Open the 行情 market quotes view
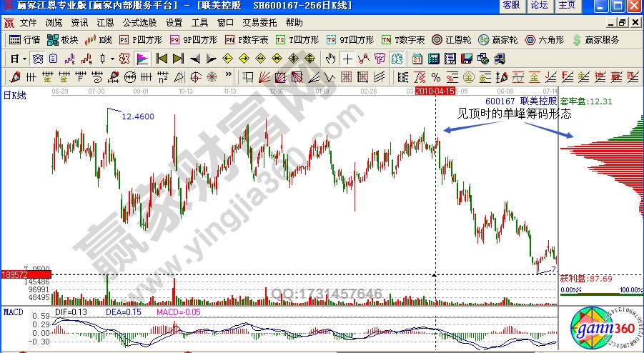 [x=24, y=40]
